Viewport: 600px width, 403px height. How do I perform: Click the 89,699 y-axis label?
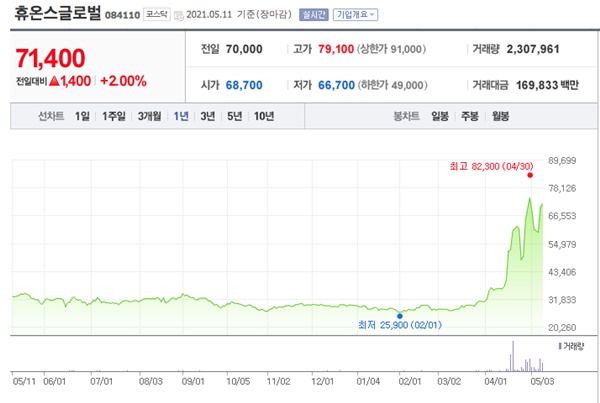(562, 160)
